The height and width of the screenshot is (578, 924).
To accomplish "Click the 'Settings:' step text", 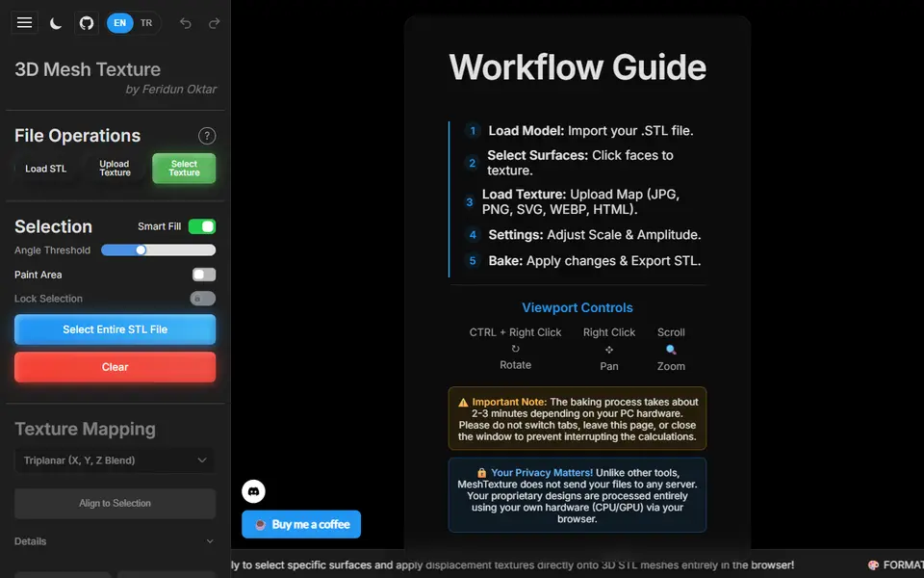I will (516, 235).
